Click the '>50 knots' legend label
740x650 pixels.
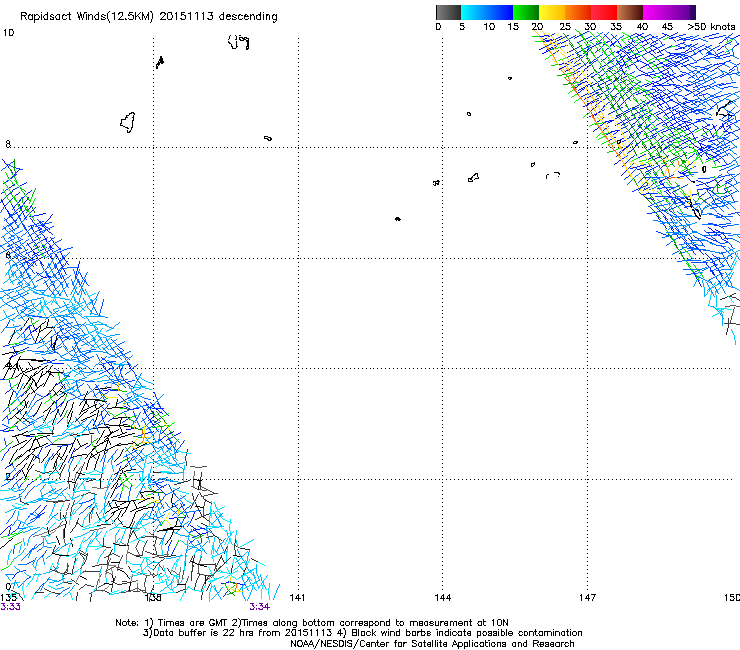click(711, 26)
